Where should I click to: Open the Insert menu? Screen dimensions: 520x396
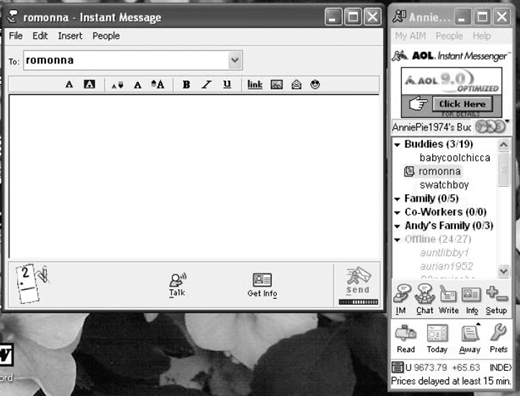pos(70,36)
